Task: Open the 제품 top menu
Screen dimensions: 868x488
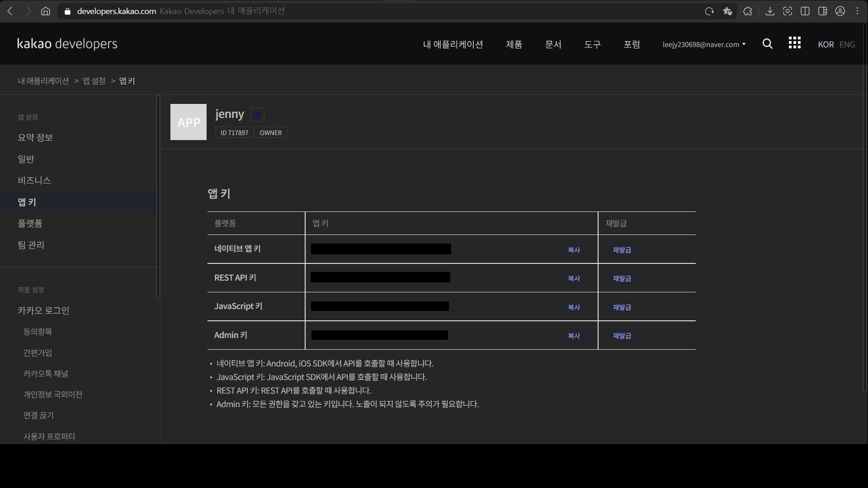Action: click(514, 44)
